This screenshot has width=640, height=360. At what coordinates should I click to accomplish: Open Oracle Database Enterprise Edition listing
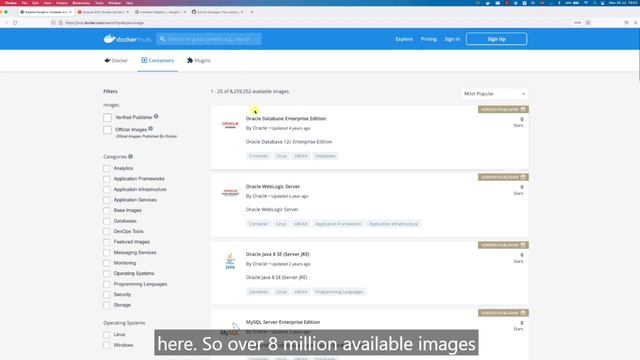click(286, 118)
